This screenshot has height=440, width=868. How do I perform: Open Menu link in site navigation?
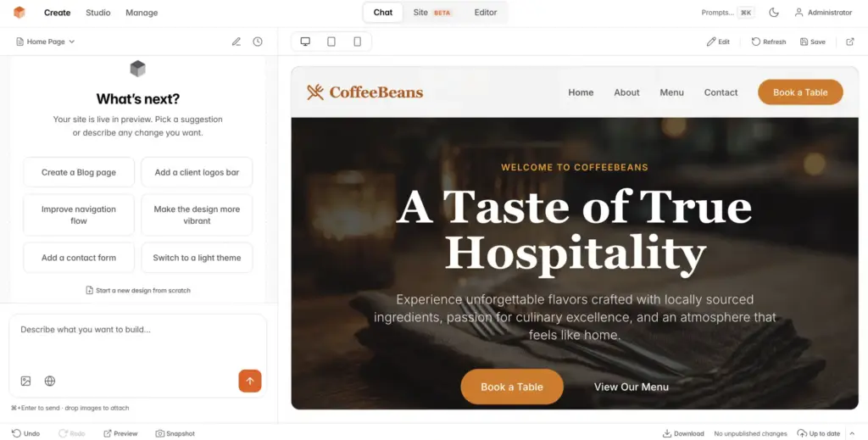671,92
